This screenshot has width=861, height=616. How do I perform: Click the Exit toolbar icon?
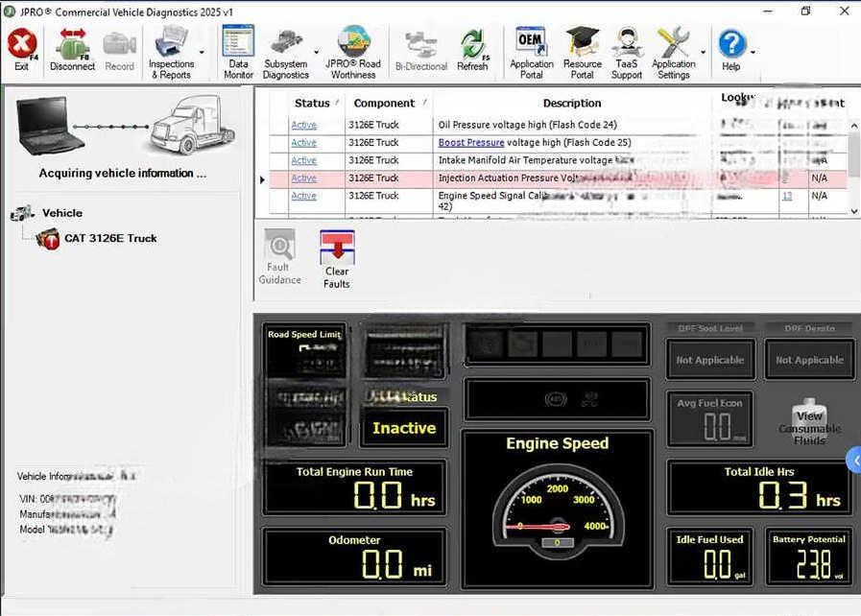click(21, 50)
